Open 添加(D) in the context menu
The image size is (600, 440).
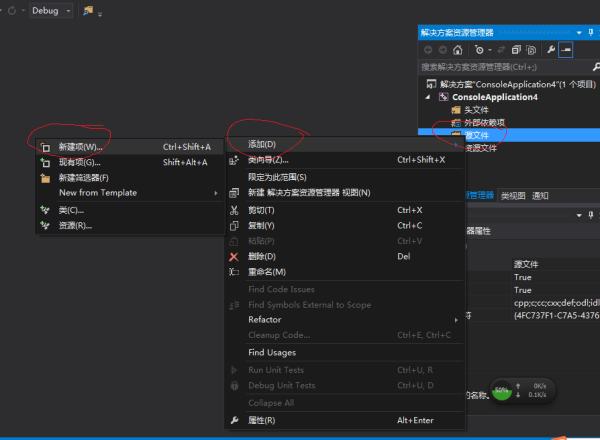pos(346,144)
